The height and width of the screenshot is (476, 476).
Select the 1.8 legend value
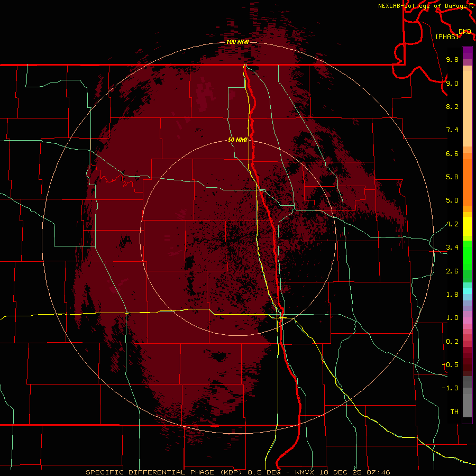coord(452,295)
